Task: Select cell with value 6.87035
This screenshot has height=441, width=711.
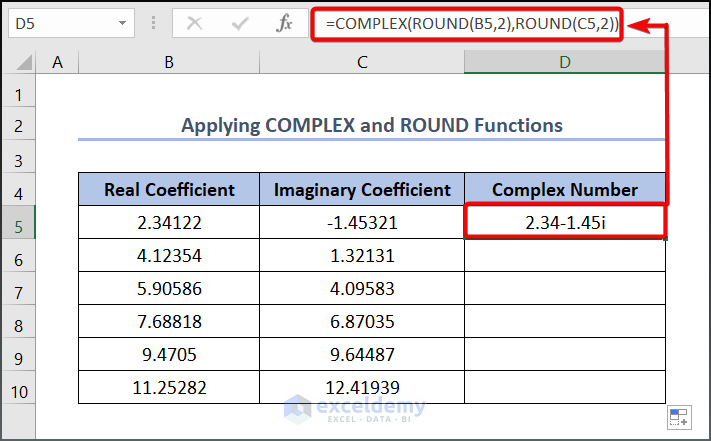Action: [x=362, y=321]
